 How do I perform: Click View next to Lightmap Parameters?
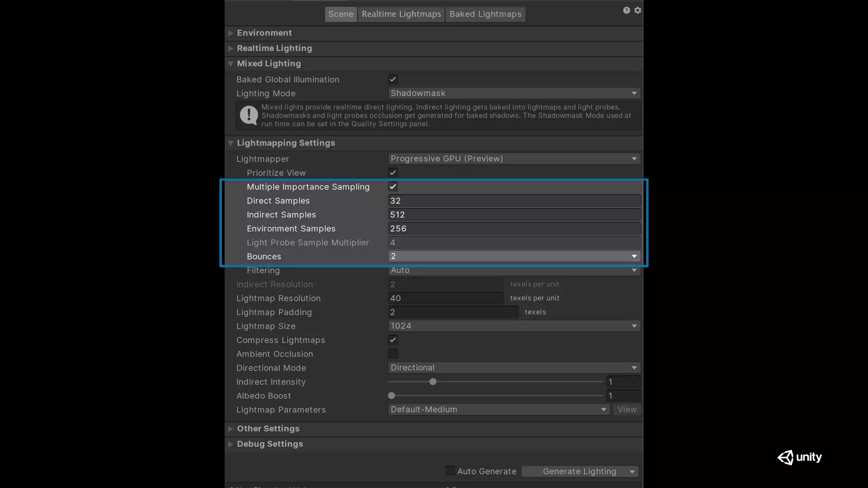click(x=627, y=410)
